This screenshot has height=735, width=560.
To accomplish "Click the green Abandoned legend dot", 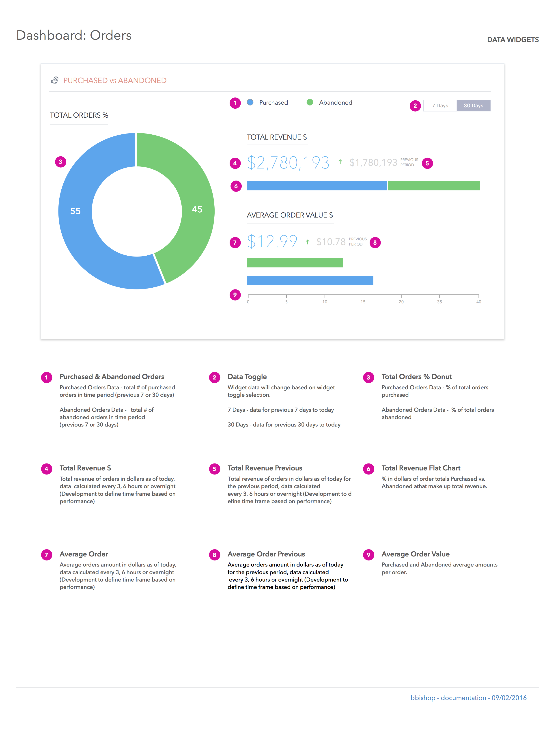I will 310,102.
